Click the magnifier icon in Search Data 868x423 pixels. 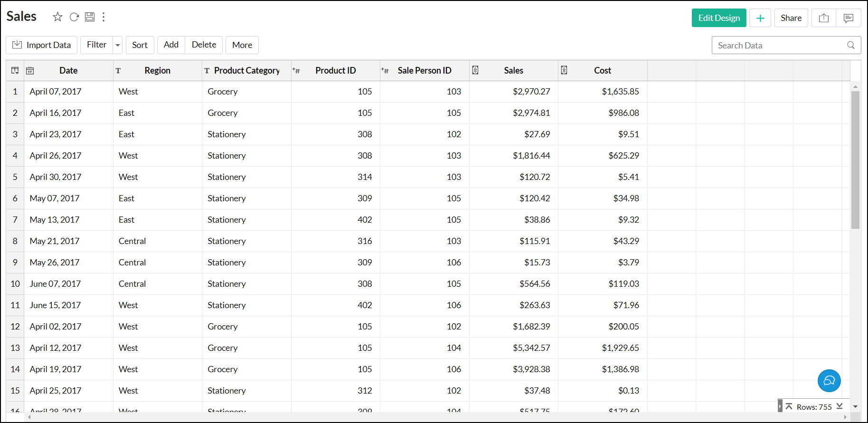[x=850, y=45]
